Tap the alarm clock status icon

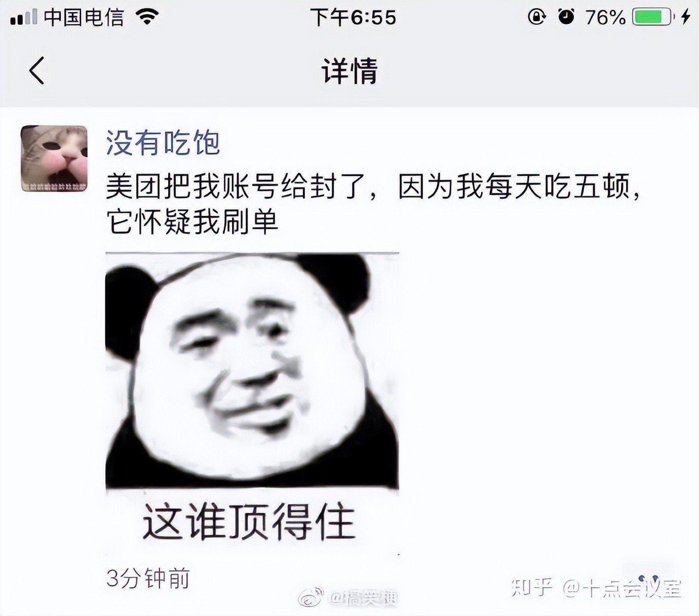point(566,17)
